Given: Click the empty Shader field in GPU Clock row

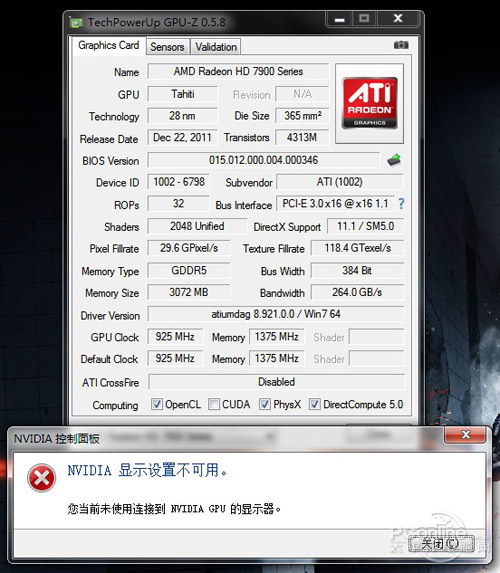Looking at the screenshot, I should pos(376,337).
